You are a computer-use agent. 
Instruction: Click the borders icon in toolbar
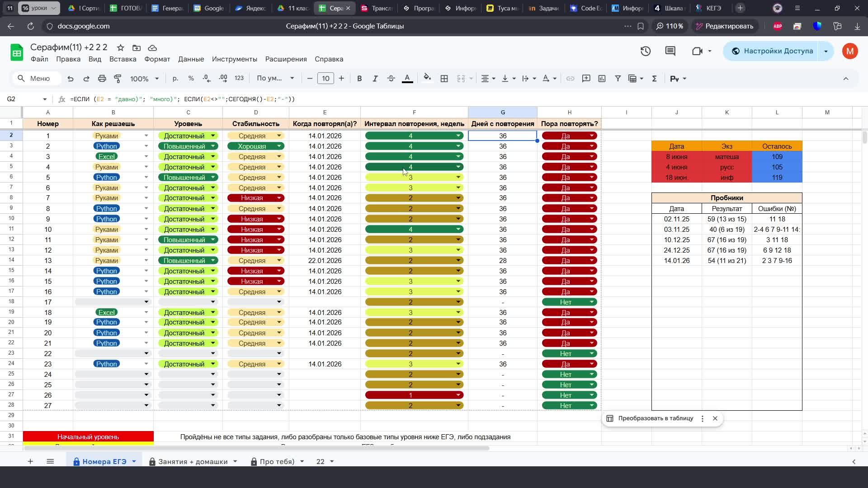[x=444, y=79]
